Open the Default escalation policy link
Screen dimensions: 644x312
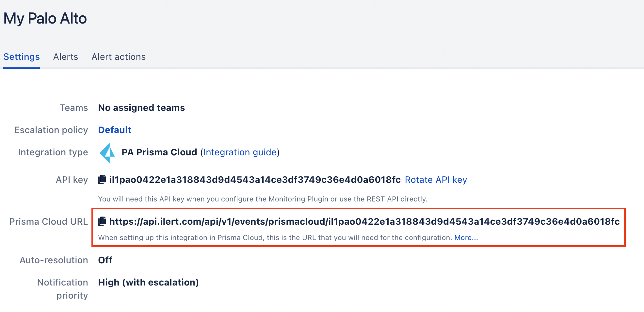115,130
